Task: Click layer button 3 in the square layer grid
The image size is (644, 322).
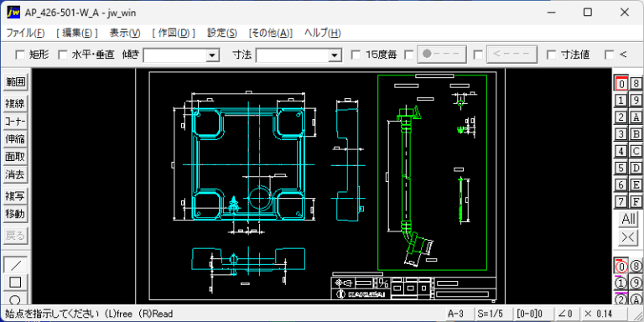Action: coord(621,134)
